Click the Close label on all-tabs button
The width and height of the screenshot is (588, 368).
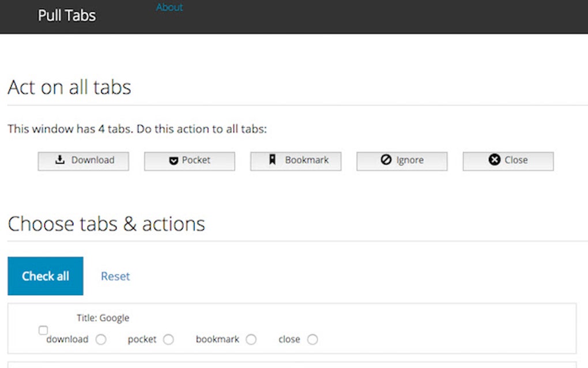516,160
